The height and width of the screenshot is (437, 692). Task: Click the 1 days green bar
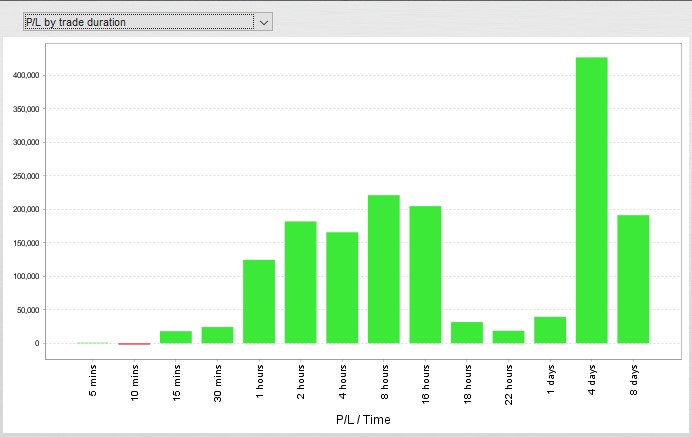pos(550,330)
